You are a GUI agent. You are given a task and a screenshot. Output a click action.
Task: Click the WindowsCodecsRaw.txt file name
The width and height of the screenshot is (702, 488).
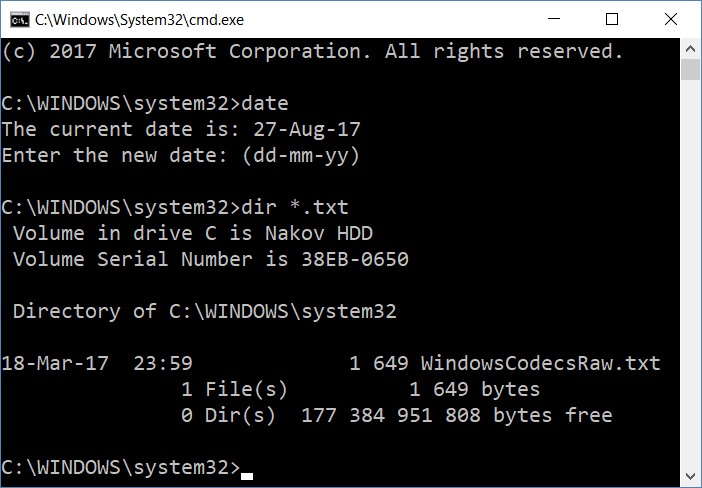pos(540,363)
